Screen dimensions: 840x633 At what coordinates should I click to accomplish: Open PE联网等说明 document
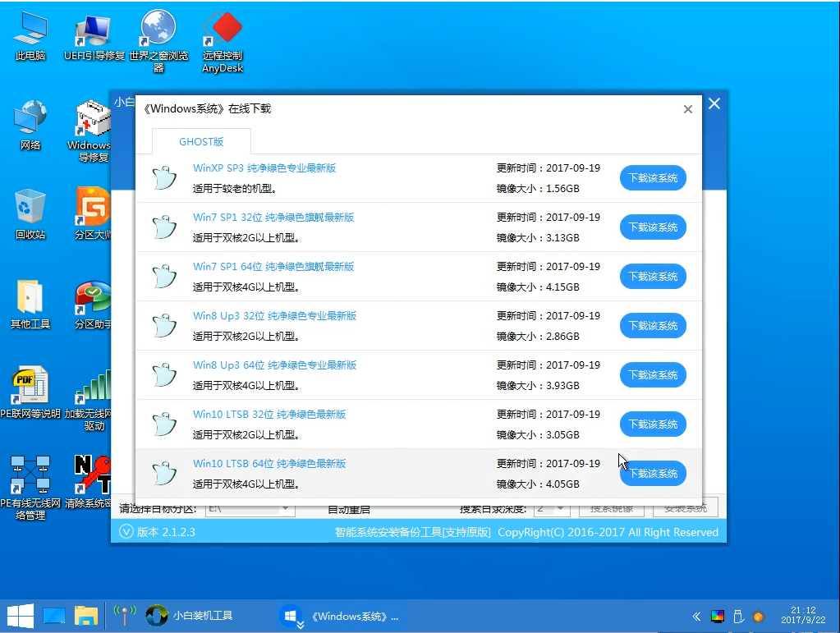point(30,386)
